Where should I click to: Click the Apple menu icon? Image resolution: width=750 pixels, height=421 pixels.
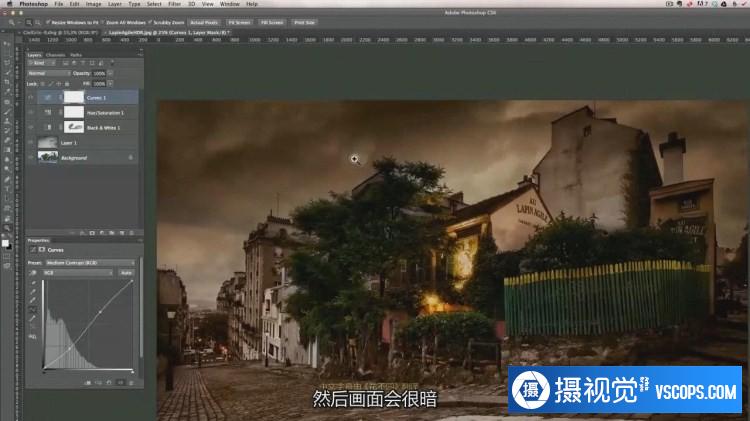(x=9, y=4)
